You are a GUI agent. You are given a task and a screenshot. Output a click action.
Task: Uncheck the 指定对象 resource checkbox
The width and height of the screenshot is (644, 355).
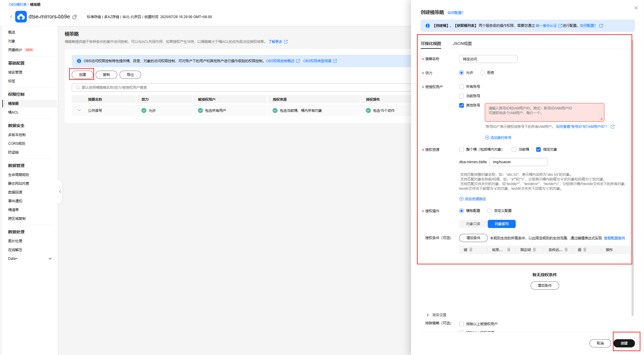(538, 149)
